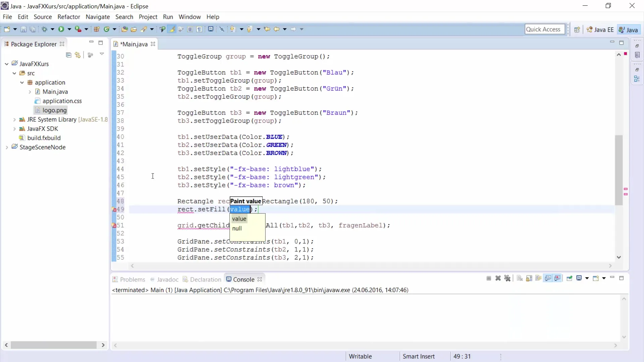Run the program with green Run button

click(61, 29)
